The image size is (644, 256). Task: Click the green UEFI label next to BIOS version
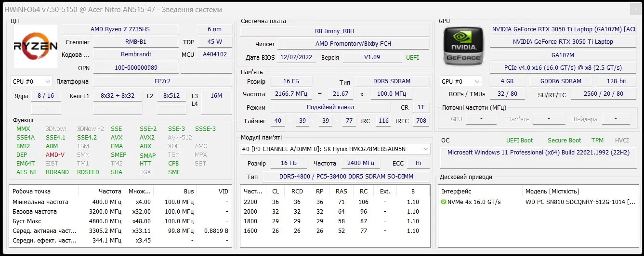[412, 57]
